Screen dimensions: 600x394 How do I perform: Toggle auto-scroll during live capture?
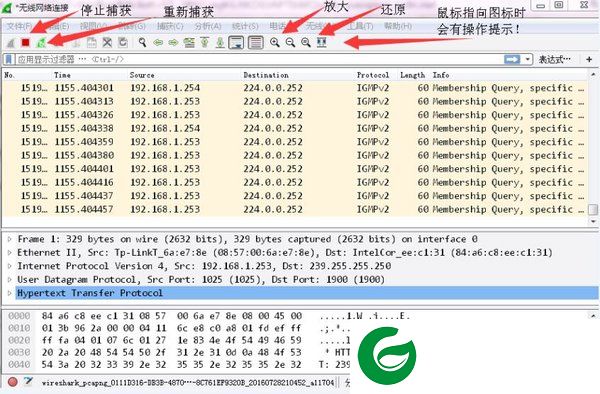(x=236, y=42)
